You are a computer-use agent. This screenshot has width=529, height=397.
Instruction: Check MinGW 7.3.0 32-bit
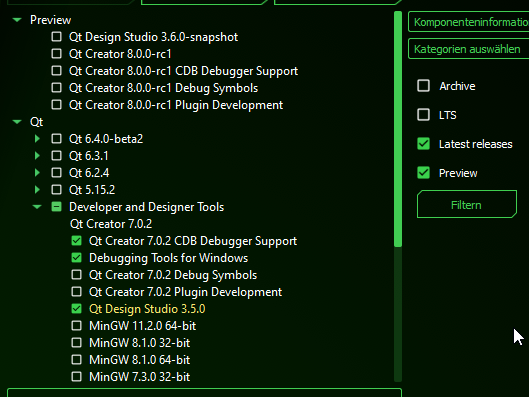point(77,376)
